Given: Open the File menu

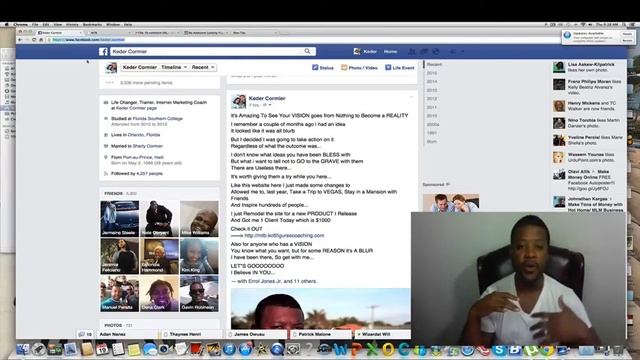Looking at the screenshot, I should coord(35,25).
